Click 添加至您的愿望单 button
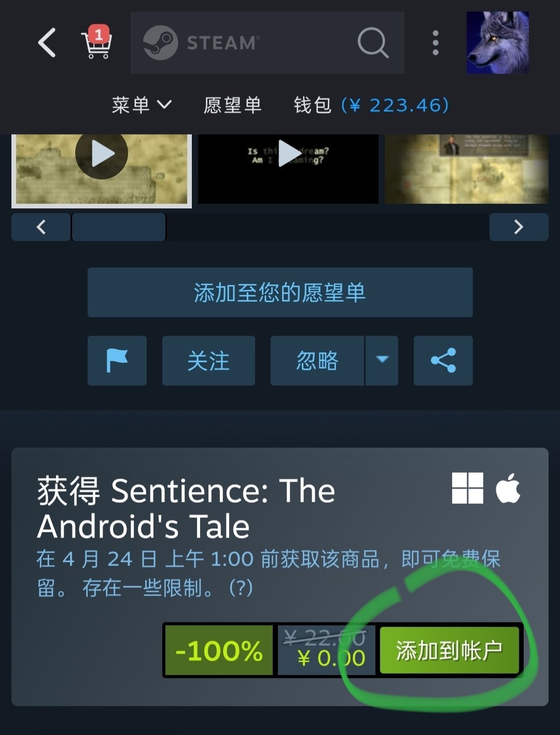The width and height of the screenshot is (560, 735). 280,292
